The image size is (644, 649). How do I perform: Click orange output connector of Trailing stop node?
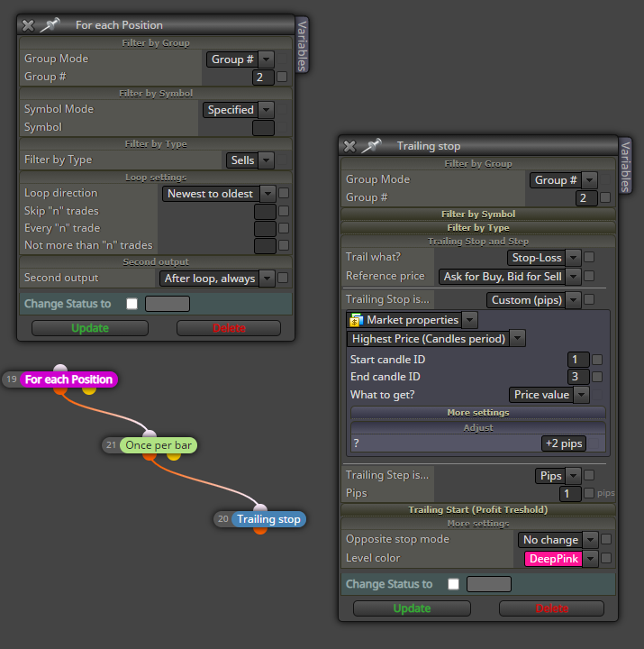260,530
